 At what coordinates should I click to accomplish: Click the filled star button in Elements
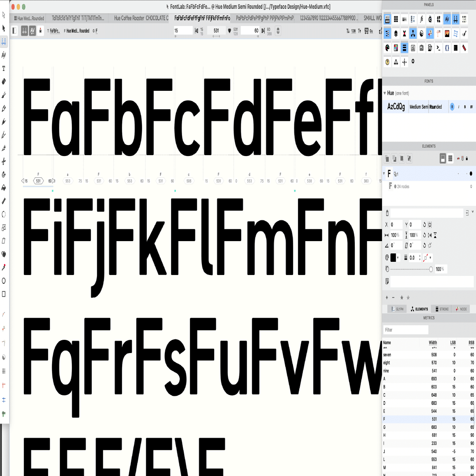402,297
